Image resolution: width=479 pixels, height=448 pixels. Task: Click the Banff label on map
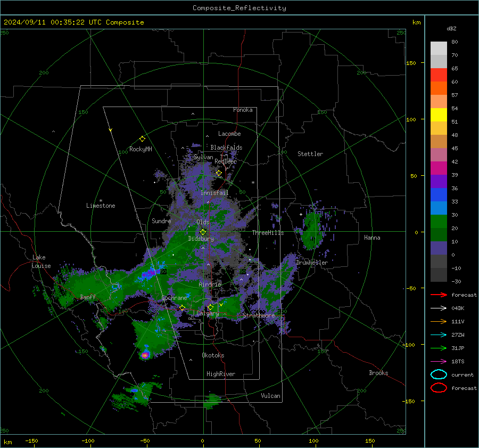(88, 297)
